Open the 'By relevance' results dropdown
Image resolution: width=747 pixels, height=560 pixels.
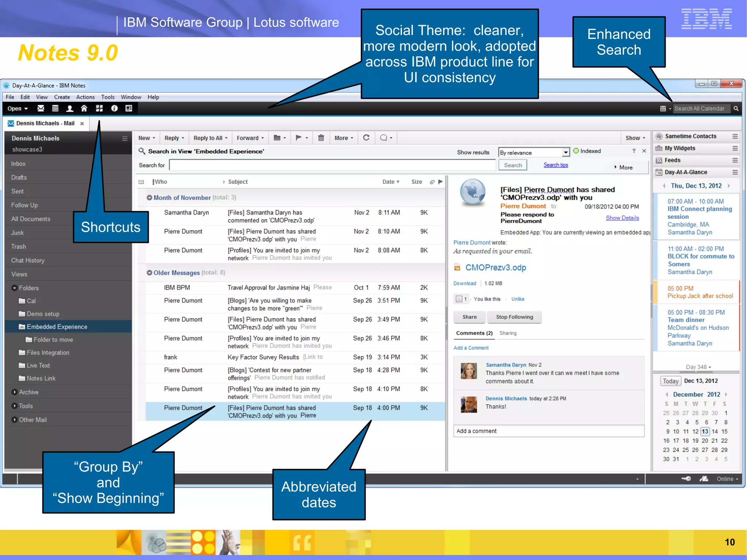click(x=565, y=152)
